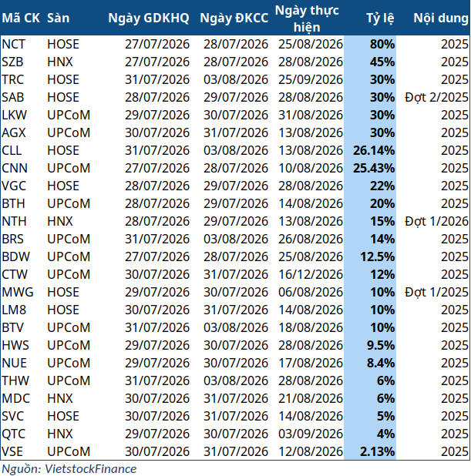
Task: Select the 45% ratio cell
Action: (x=382, y=62)
